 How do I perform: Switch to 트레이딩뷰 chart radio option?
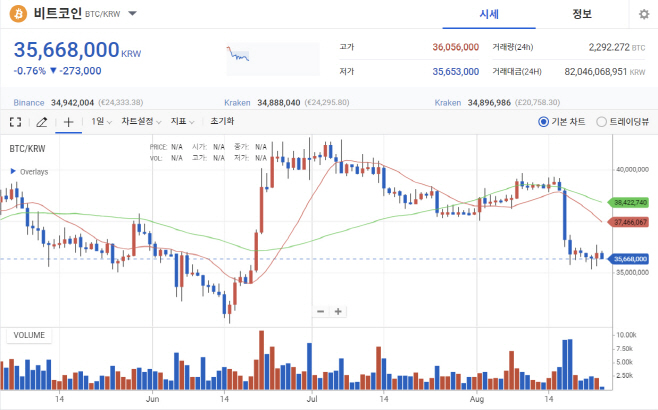point(622,122)
